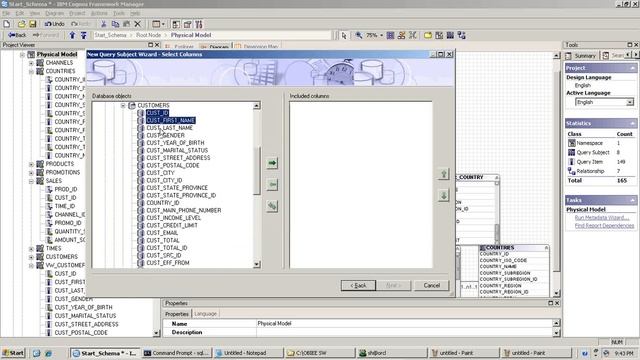
Task: Select CUST_CREDIT_LIMIT in Database objects
Action: (x=172, y=225)
